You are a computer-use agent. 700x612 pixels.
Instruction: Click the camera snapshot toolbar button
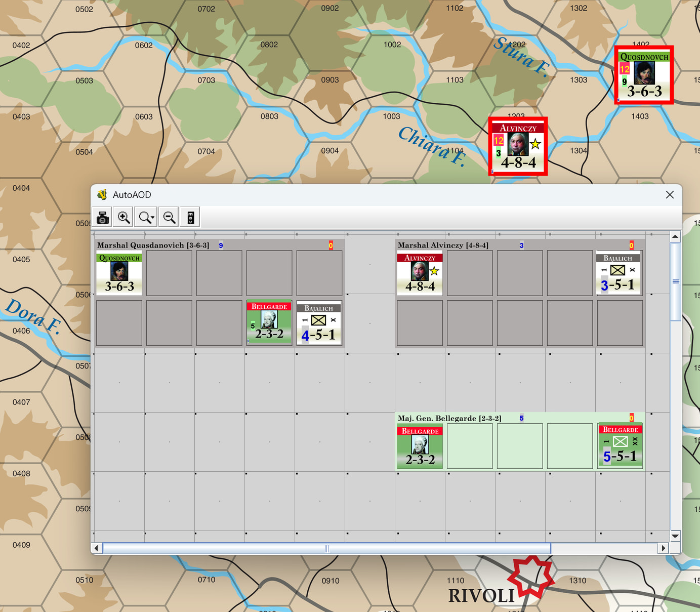[x=103, y=217]
